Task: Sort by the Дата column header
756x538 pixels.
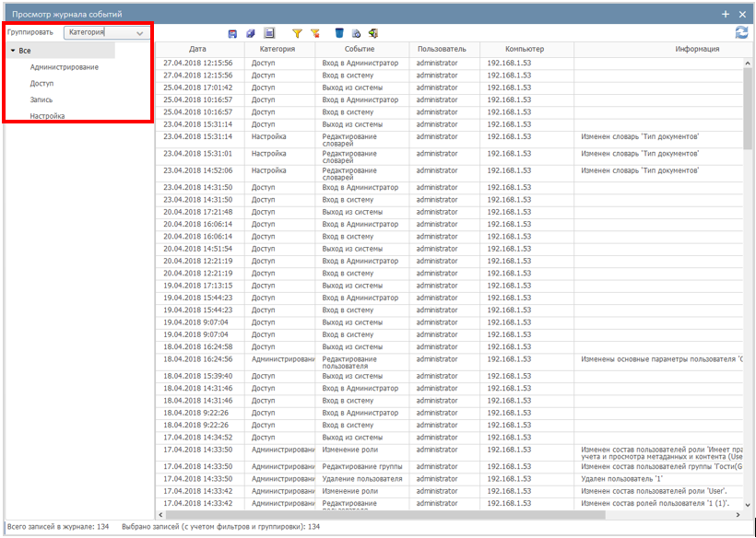Action: (x=197, y=49)
